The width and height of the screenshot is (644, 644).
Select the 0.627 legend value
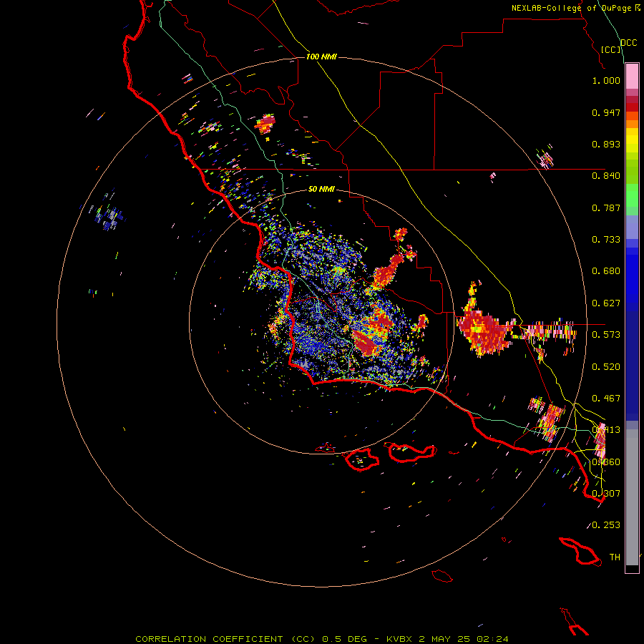click(x=606, y=303)
